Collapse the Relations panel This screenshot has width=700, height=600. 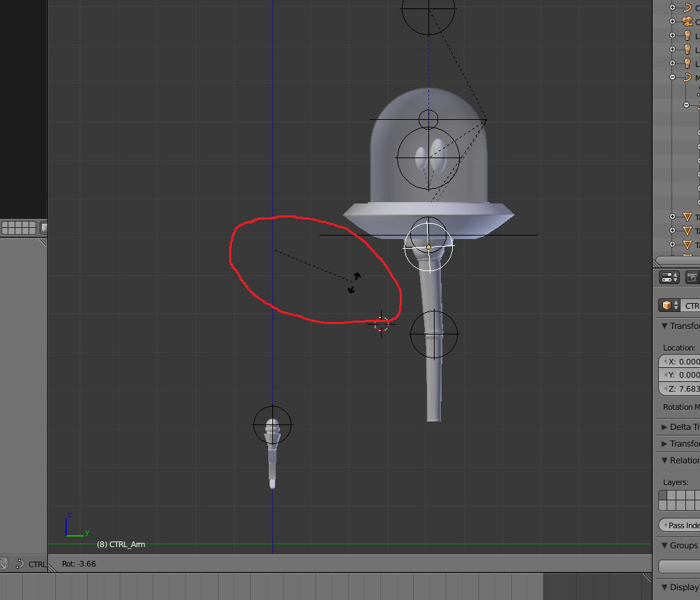pyautogui.click(x=664, y=460)
